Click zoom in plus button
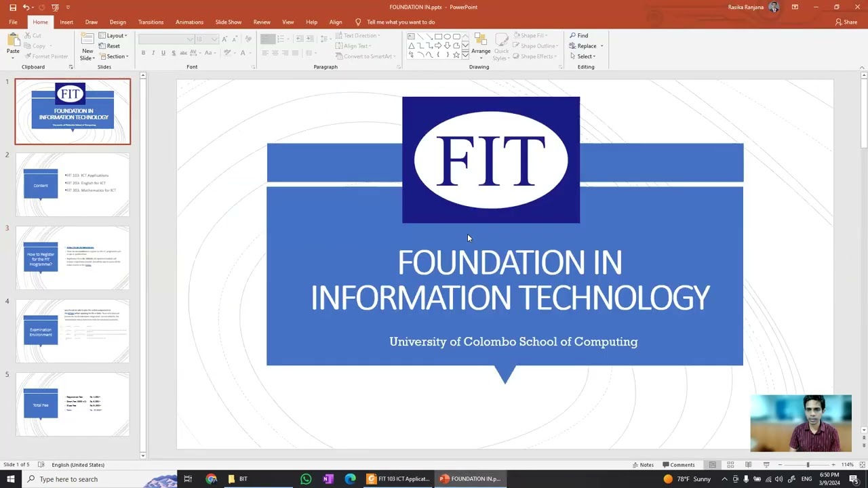This screenshot has width=868, height=488. 835,465
